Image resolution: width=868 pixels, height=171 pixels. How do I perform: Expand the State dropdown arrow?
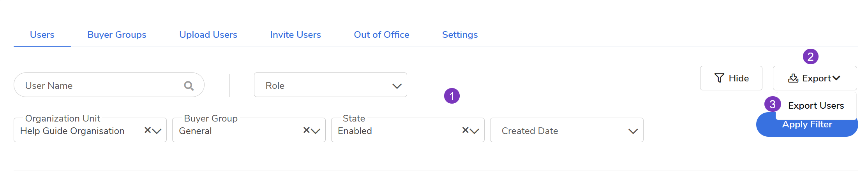pos(475,131)
